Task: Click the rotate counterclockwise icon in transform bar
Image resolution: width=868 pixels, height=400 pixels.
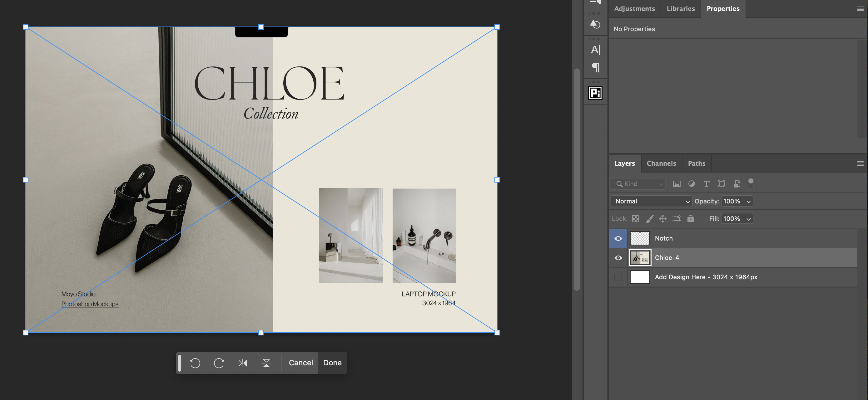Action: 195,363
